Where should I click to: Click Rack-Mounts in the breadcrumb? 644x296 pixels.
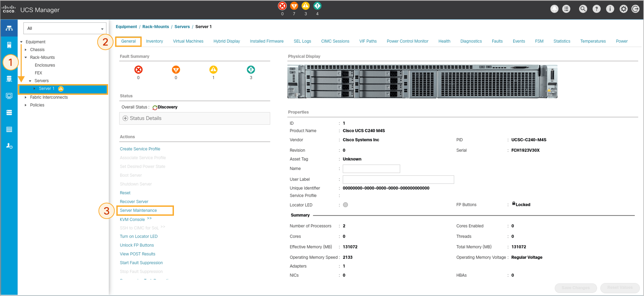pos(156,27)
